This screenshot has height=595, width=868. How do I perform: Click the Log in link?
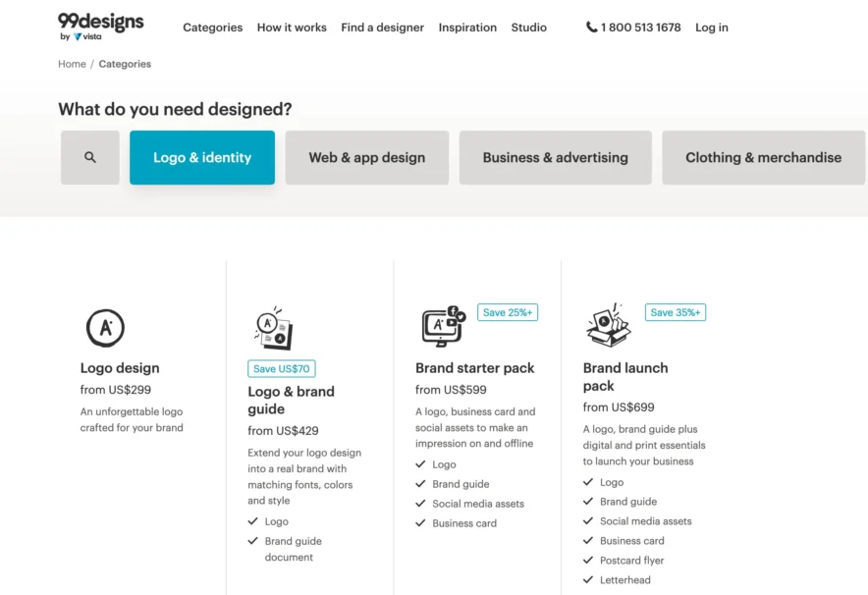click(712, 27)
